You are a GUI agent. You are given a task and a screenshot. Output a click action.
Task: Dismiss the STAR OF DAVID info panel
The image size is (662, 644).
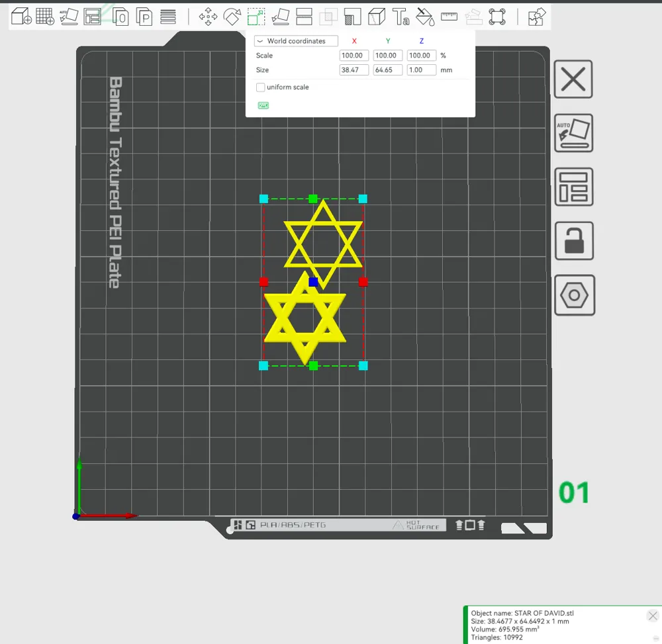[x=653, y=616]
